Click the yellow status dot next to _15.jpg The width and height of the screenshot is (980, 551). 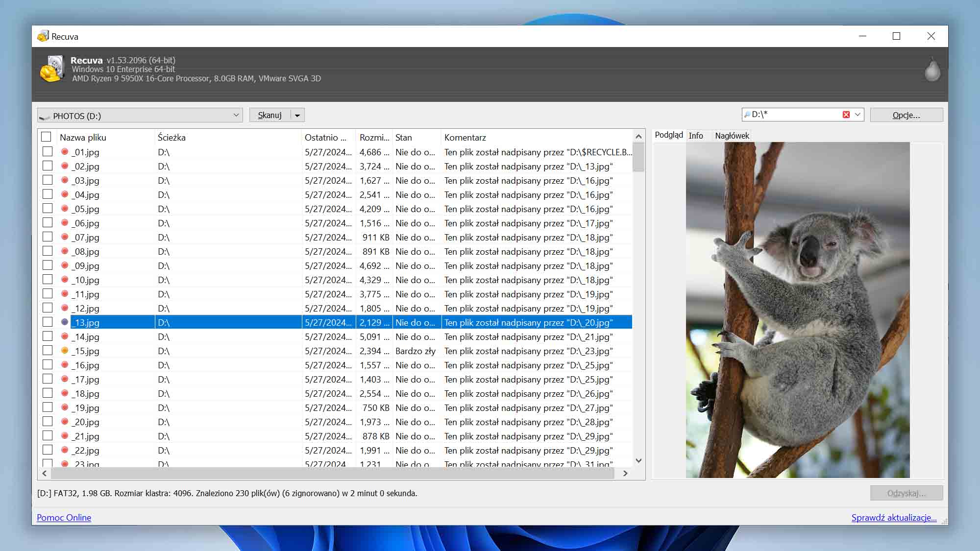(65, 351)
